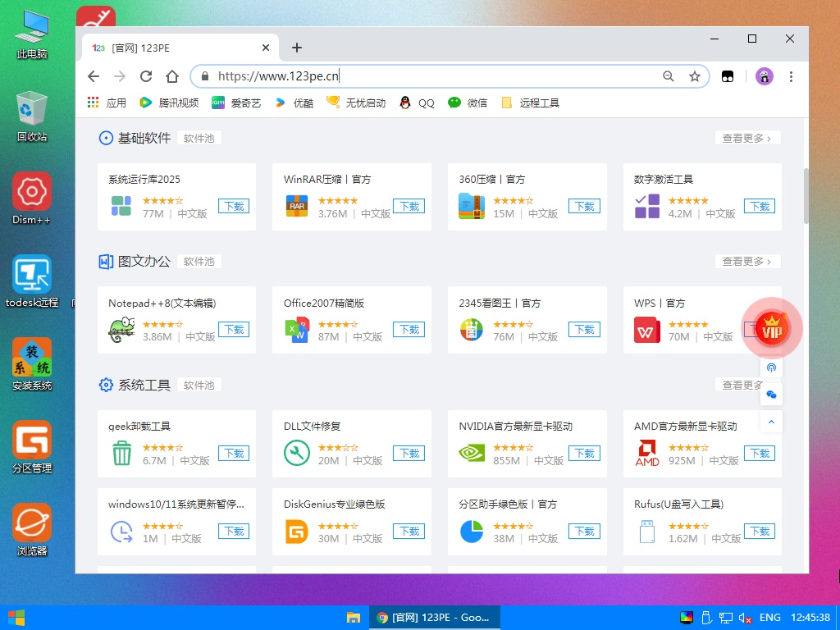The height and width of the screenshot is (630, 840).
Task: Click the browser home button
Action: point(172,76)
